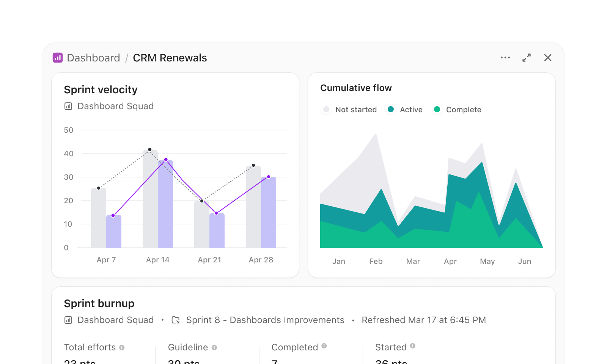The width and height of the screenshot is (607, 364).
Task: Click the info icon beside Guideline
Action: (x=214, y=347)
